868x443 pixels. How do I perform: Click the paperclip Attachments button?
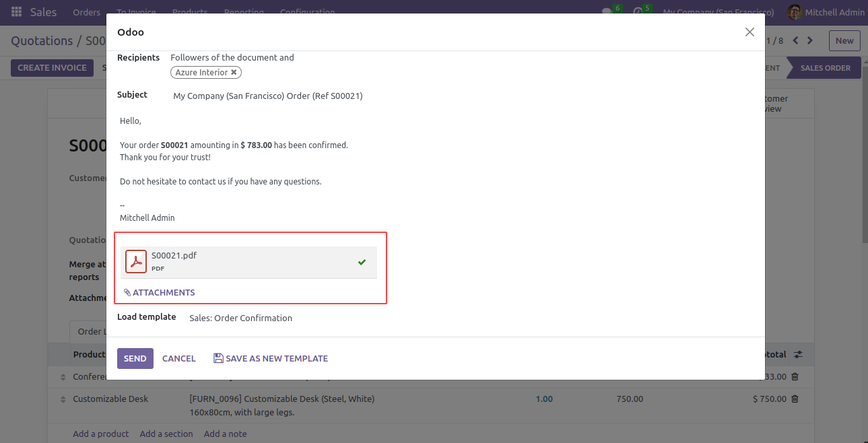(160, 293)
